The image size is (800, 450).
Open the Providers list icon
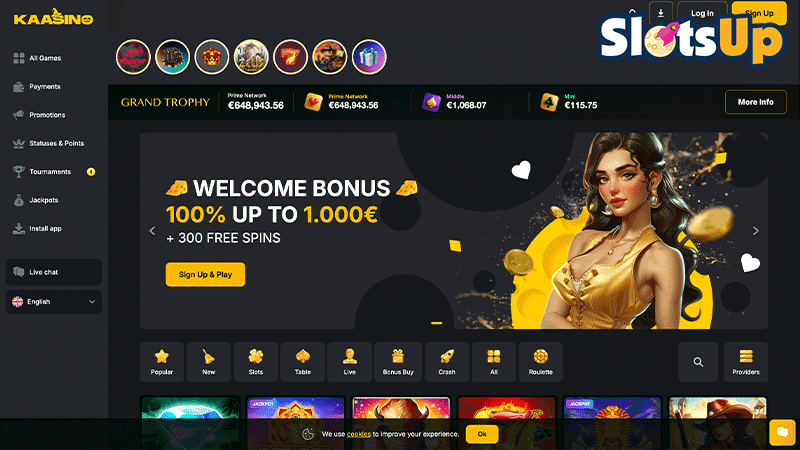746,362
